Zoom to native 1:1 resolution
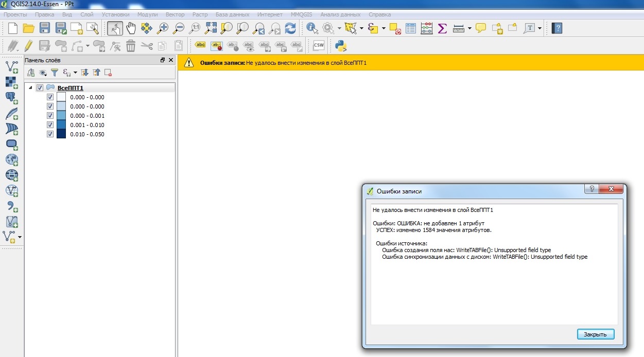The width and height of the screenshot is (644, 357). [195, 28]
